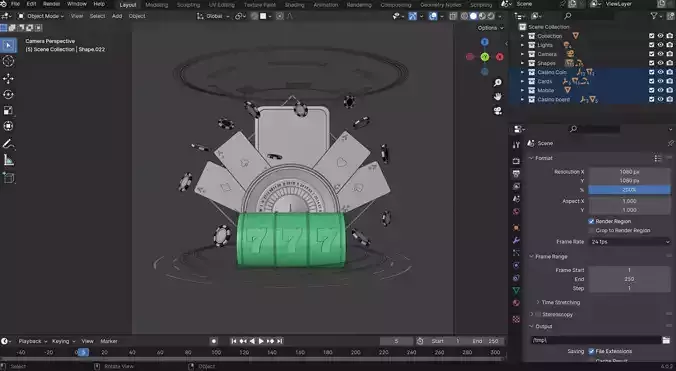Select the Annotate tool
676x371 pixels.
click(8, 144)
